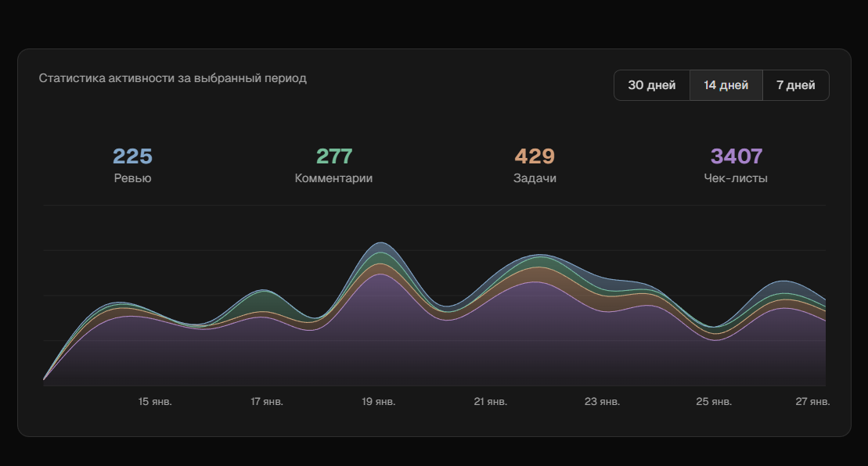This screenshot has height=466, width=868.
Task: Select the 14 дней period tab
Action: point(726,85)
